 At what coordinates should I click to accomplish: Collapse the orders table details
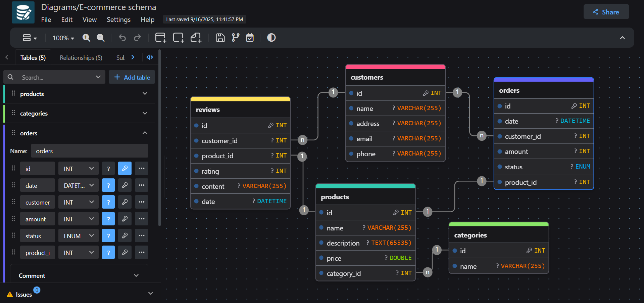pyautogui.click(x=145, y=133)
